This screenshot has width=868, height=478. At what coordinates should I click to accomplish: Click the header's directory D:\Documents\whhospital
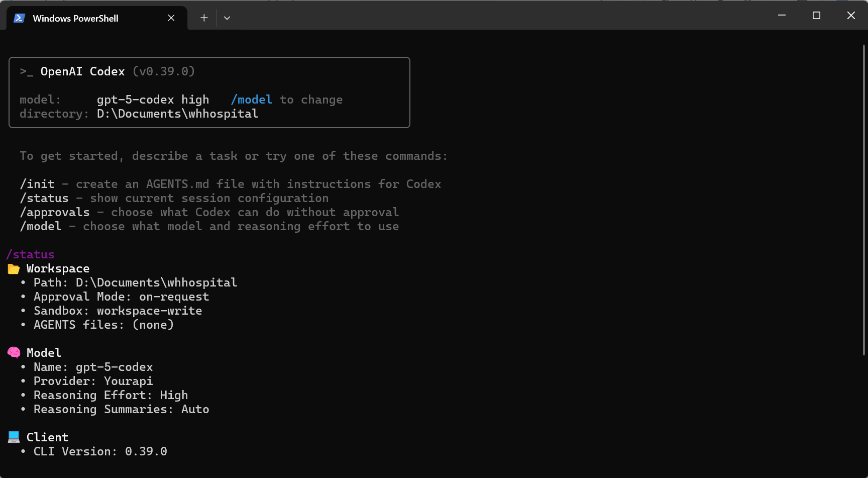click(x=178, y=114)
